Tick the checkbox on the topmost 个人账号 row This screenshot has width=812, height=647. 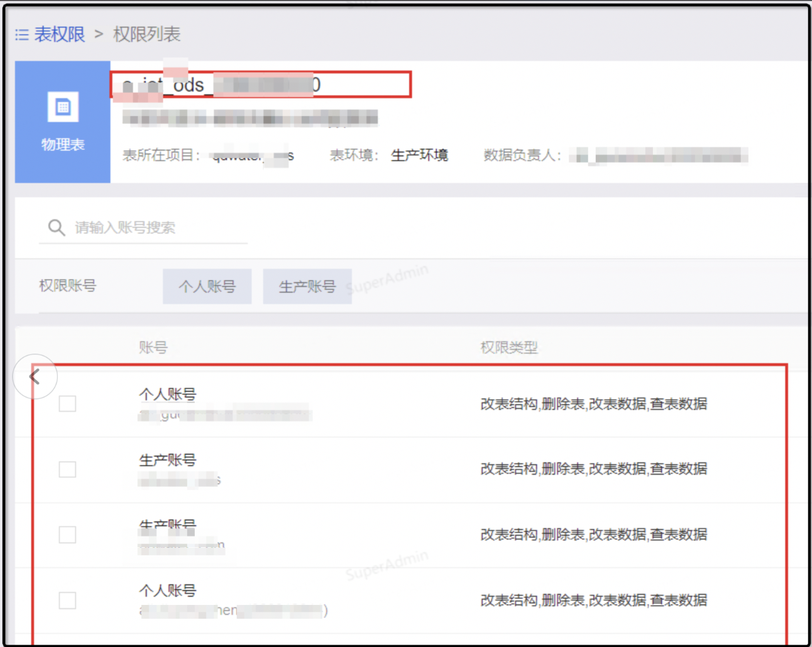(x=67, y=404)
